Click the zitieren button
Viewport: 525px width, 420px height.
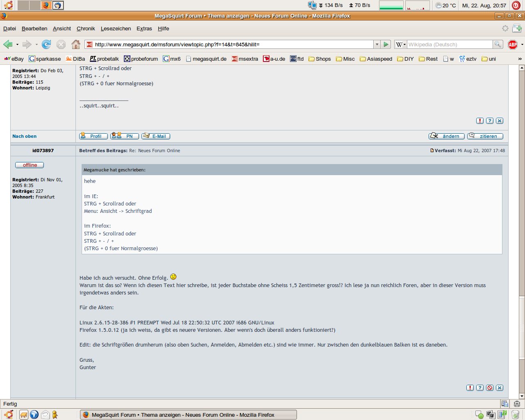(485, 136)
